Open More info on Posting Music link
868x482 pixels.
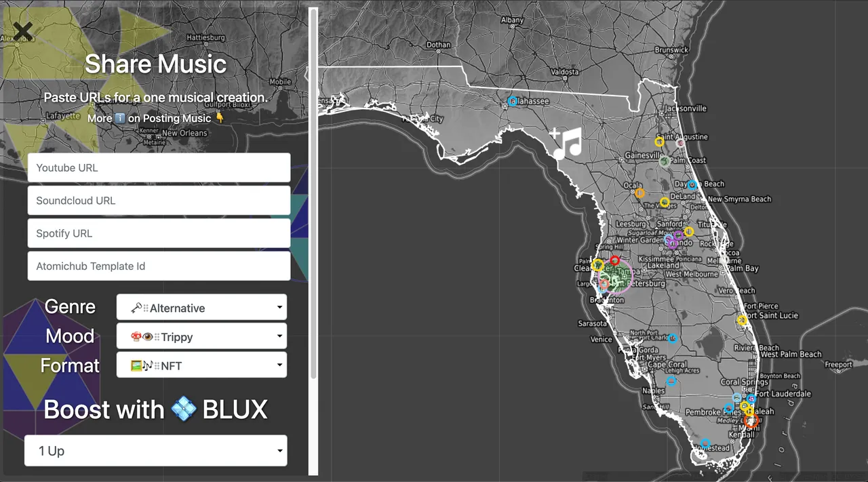[156, 118]
